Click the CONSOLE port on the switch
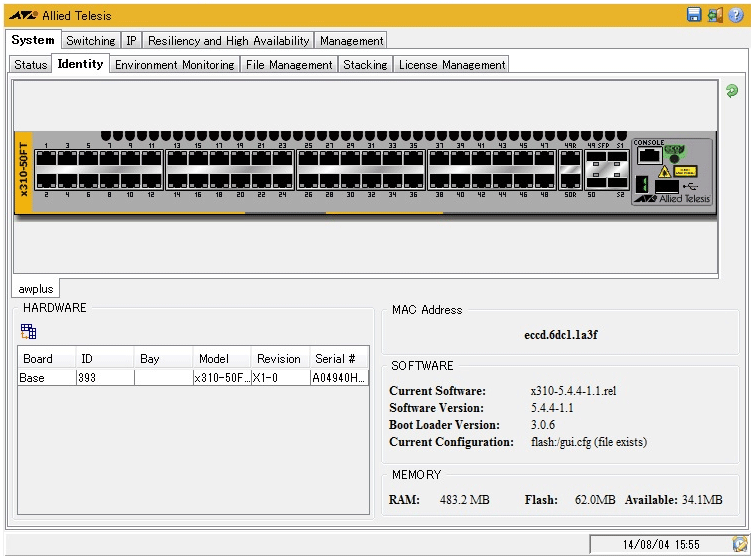Image resolution: width=751 pixels, height=556 pixels. click(648, 156)
